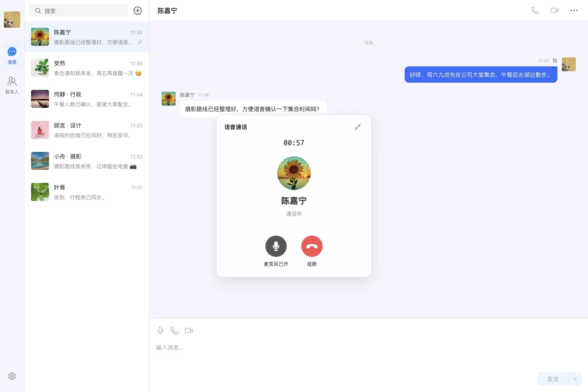Click 安然's plant avatar
Screen dimensions: 588x392
coord(40,68)
